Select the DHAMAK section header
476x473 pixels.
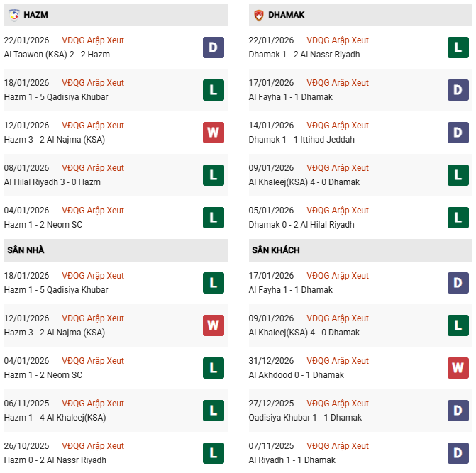pos(286,15)
